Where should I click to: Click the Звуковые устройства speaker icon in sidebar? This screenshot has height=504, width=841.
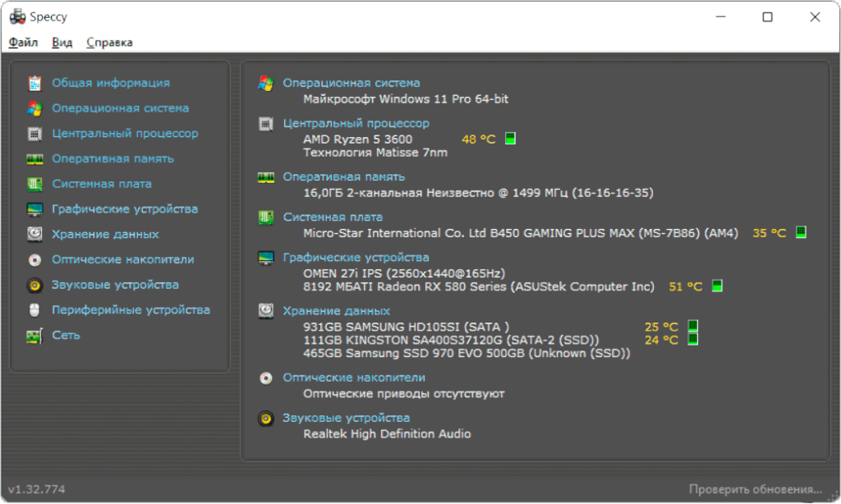point(34,286)
